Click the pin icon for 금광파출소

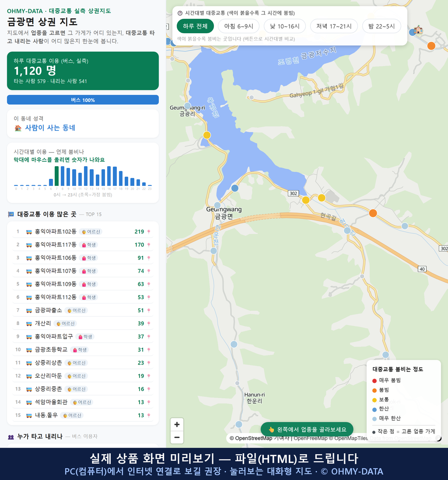coord(149,310)
